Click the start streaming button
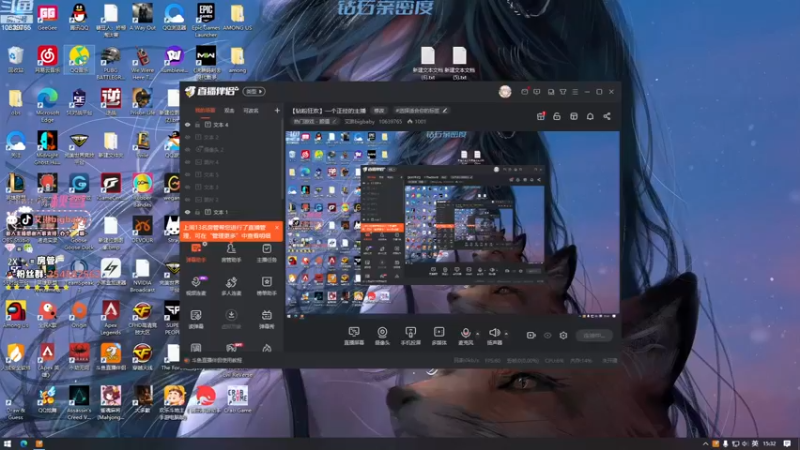 click(x=594, y=335)
